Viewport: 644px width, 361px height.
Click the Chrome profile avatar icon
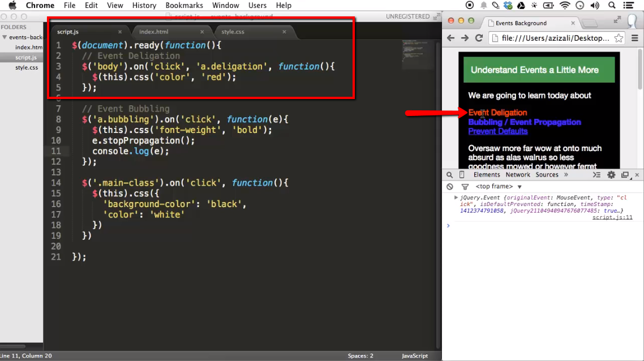pyautogui.click(x=633, y=20)
